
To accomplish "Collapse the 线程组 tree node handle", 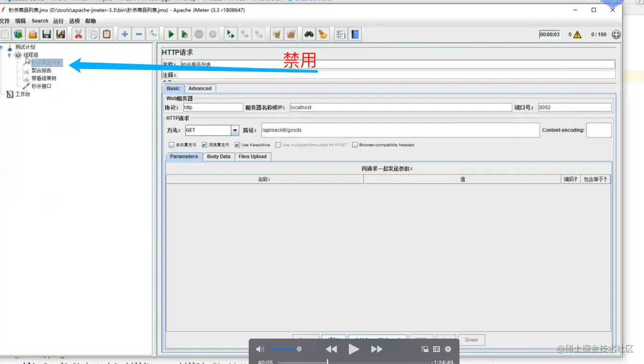I will pos(9,55).
